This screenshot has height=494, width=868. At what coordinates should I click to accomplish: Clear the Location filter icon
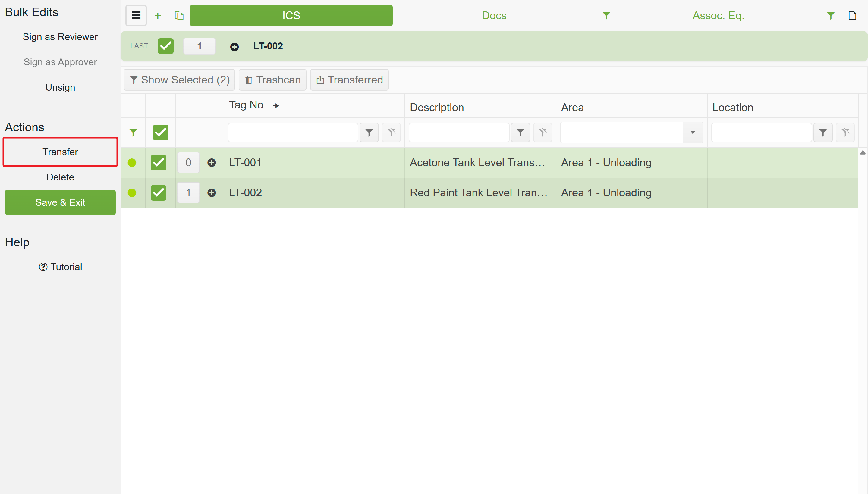coord(845,132)
